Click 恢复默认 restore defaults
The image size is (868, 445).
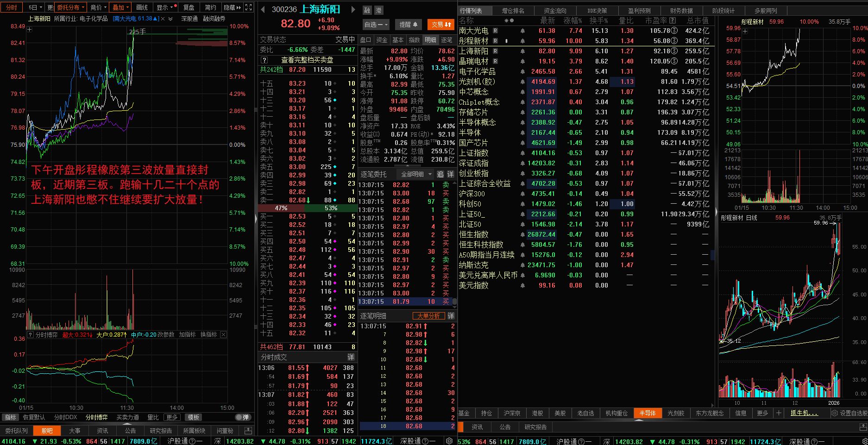34,417
